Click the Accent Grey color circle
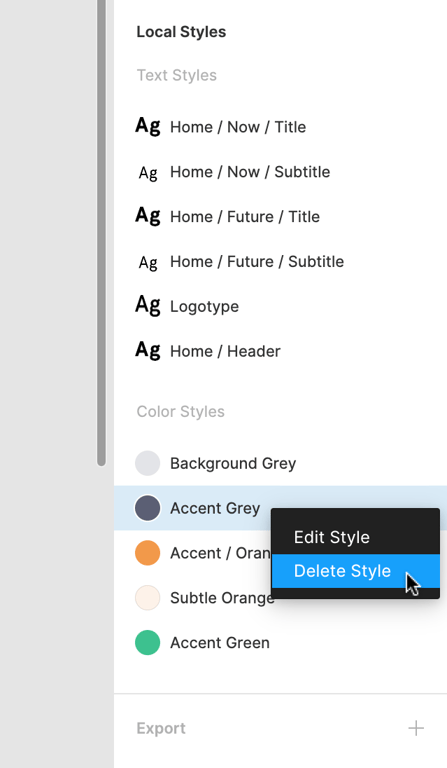447x768 pixels. coord(147,508)
